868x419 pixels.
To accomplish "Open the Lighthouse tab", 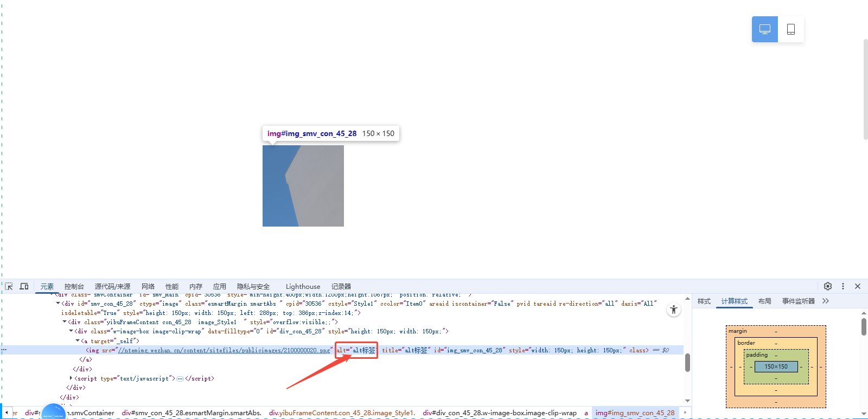I will click(303, 287).
